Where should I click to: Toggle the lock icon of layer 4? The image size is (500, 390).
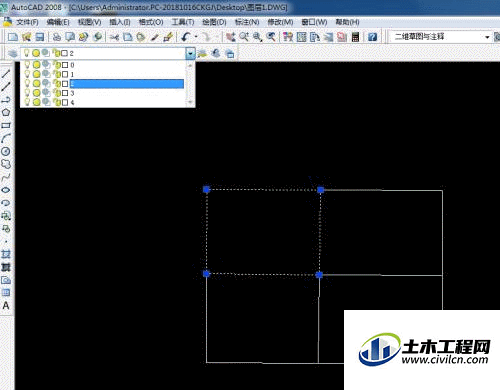pyautogui.click(x=57, y=102)
